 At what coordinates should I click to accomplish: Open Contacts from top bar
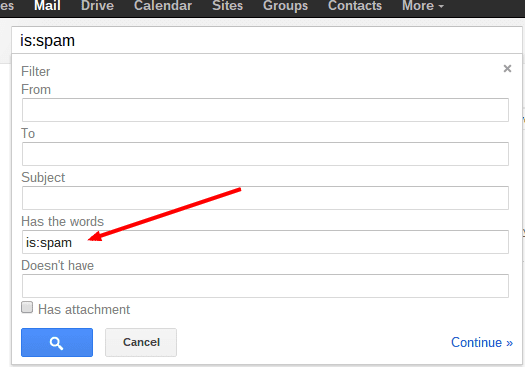click(355, 6)
